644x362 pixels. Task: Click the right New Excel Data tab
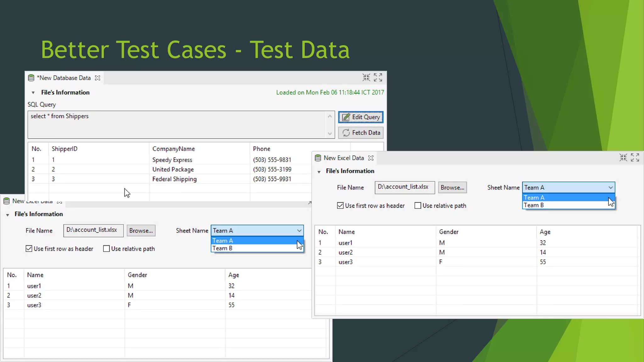(x=344, y=158)
